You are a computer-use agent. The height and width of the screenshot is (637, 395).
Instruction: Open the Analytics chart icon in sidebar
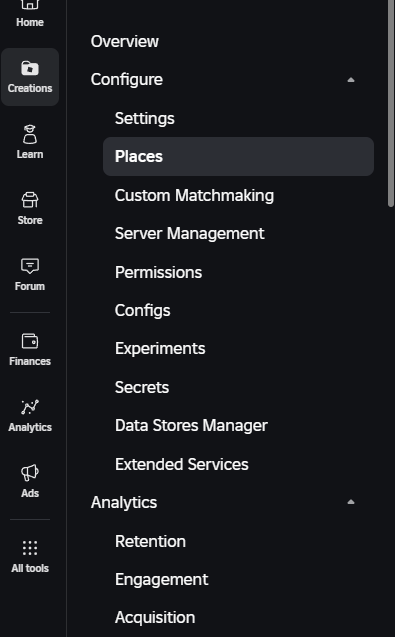coord(30,407)
